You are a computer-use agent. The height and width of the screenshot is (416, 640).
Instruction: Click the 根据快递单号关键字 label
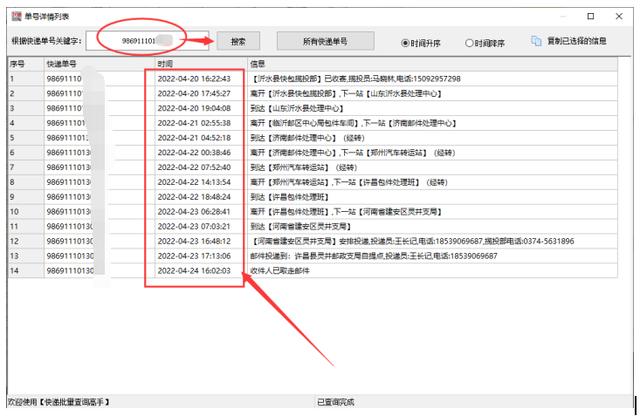pyautogui.click(x=47, y=41)
